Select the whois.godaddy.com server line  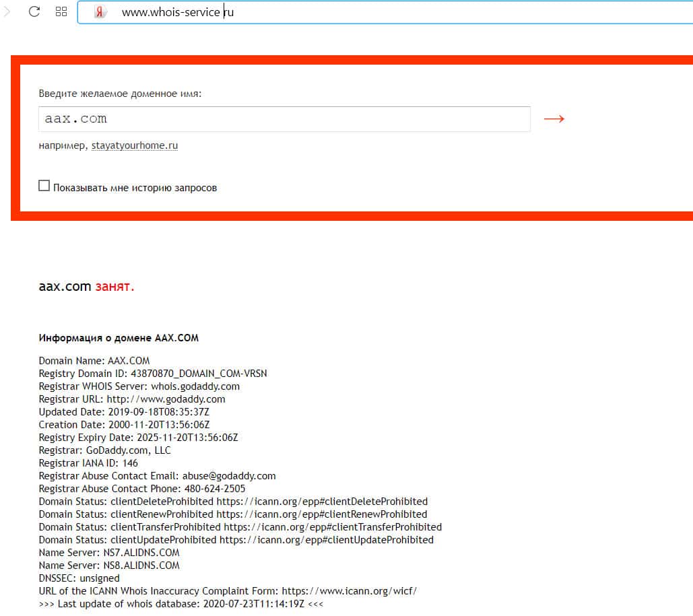[x=139, y=386]
